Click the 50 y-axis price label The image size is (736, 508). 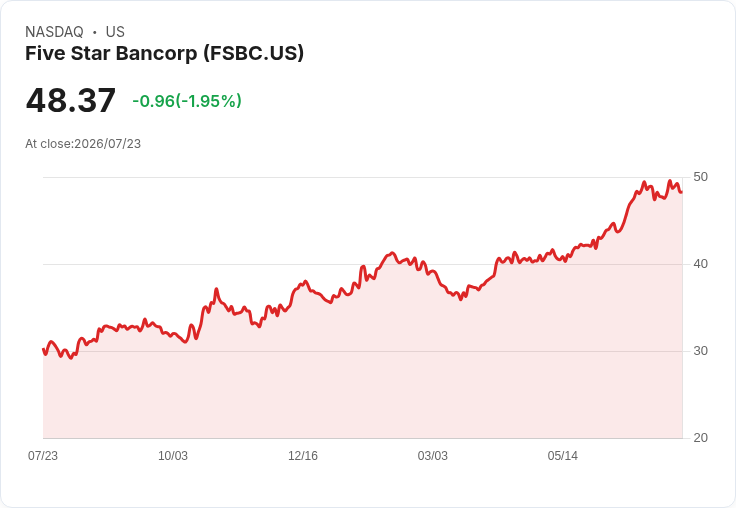point(700,177)
